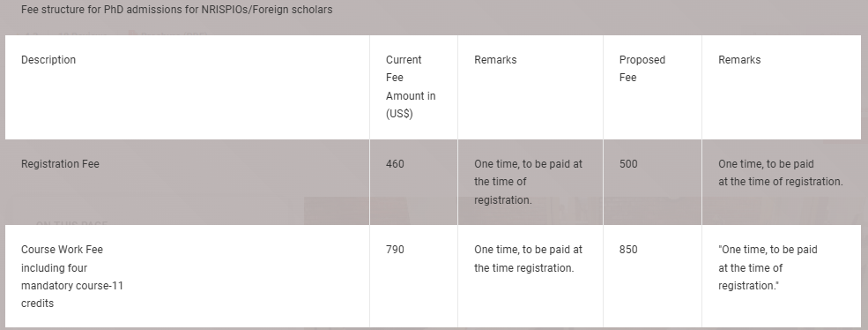This screenshot has height=330, width=868.
Task: Click the faint Brochure PDF file icon
Action: point(132,34)
